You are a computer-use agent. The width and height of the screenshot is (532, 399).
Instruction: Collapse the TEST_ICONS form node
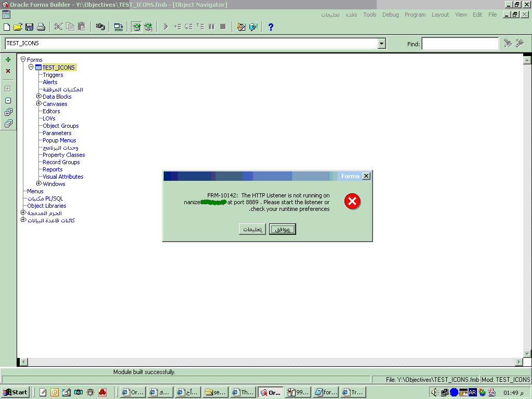(31, 67)
